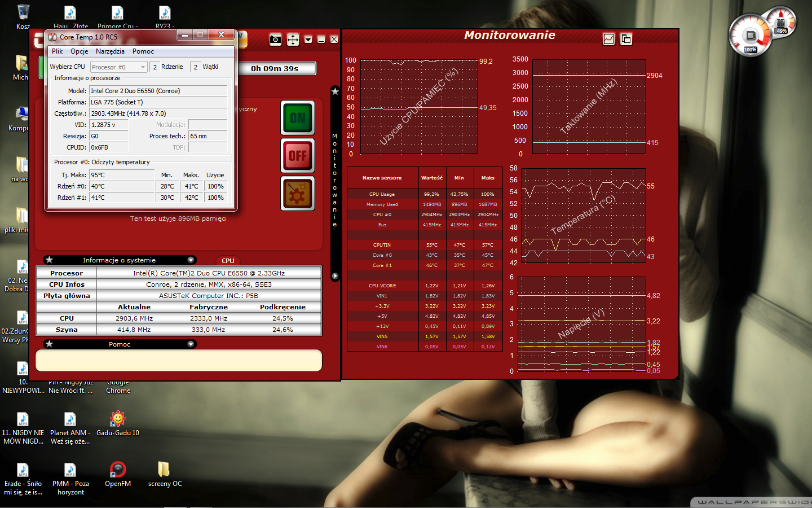This screenshot has width=812, height=508.
Task: Take a screenshot with OCCT's camera icon
Action: tap(275, 40)
